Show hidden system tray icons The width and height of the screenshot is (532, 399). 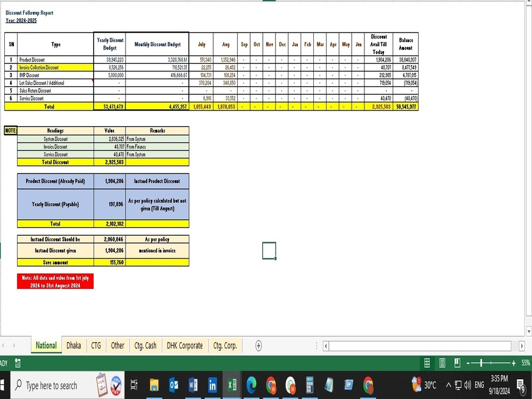(x=448, y=385)
